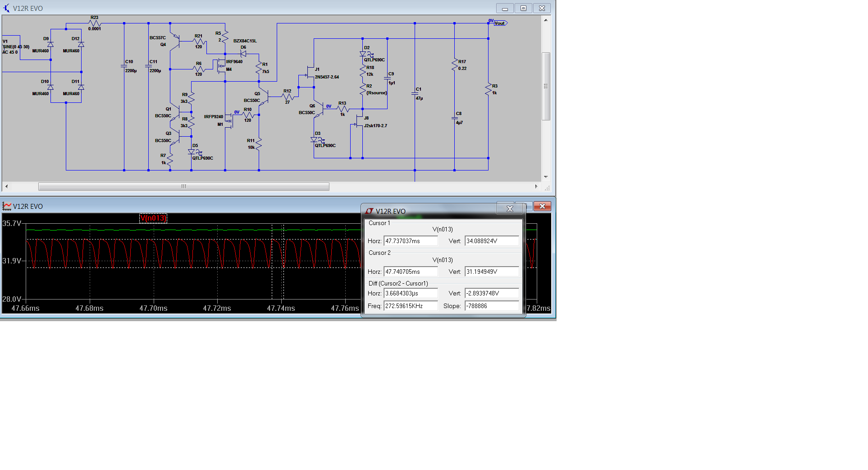
Task: Click the 35.7V axis label in plot
Action: pos(12,223)
